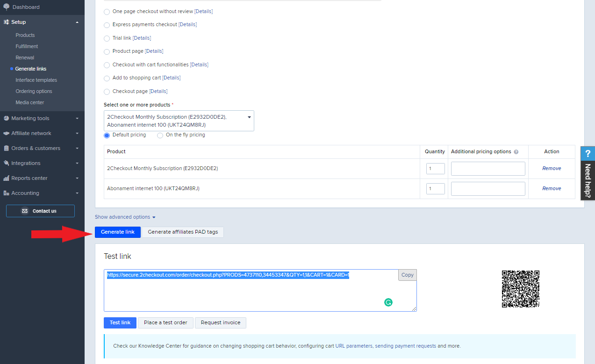This screenshot has width=595, height=364.
Task: Open the Dashboard icon in sidebar
Action: tap(6, 7)
